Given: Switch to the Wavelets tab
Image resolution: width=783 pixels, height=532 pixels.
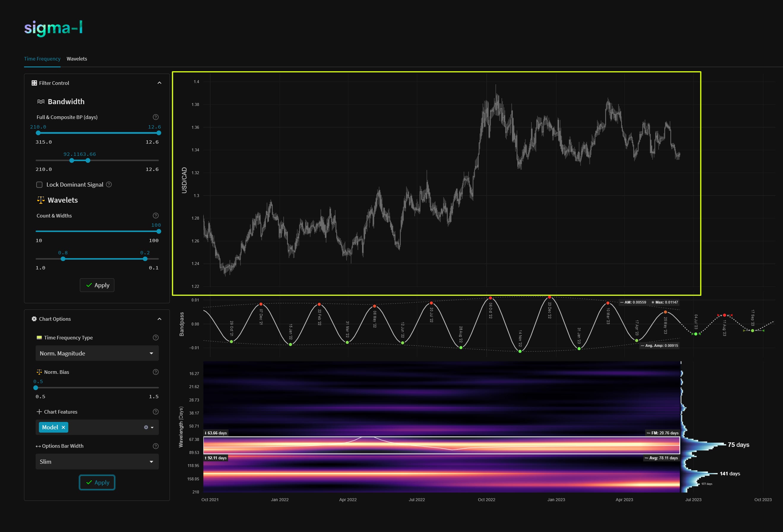Looking at the screenshot, I should pos(77,58).
